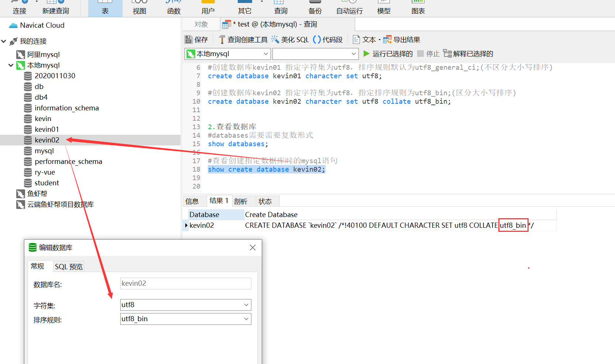Viewport: 615px width, 364px height.
Task: Click the Navicat Cloud icon
Action: (x=13, y=25)
